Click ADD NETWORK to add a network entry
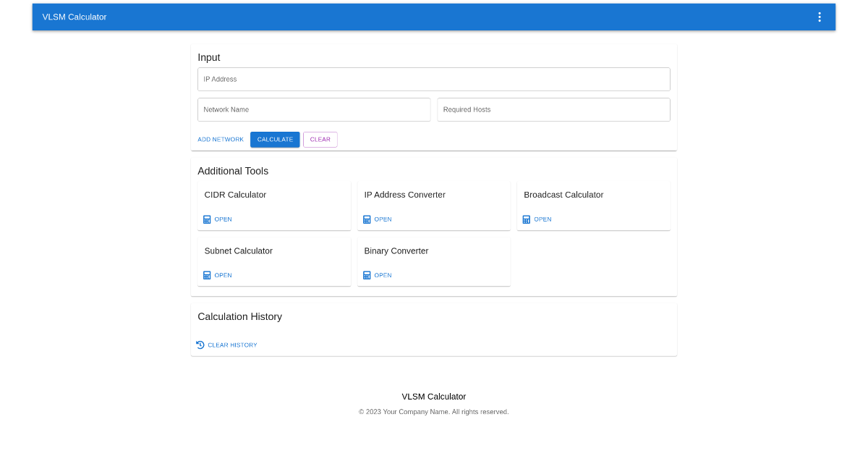The width and height of the screenshot is (868, 456). 221,139
